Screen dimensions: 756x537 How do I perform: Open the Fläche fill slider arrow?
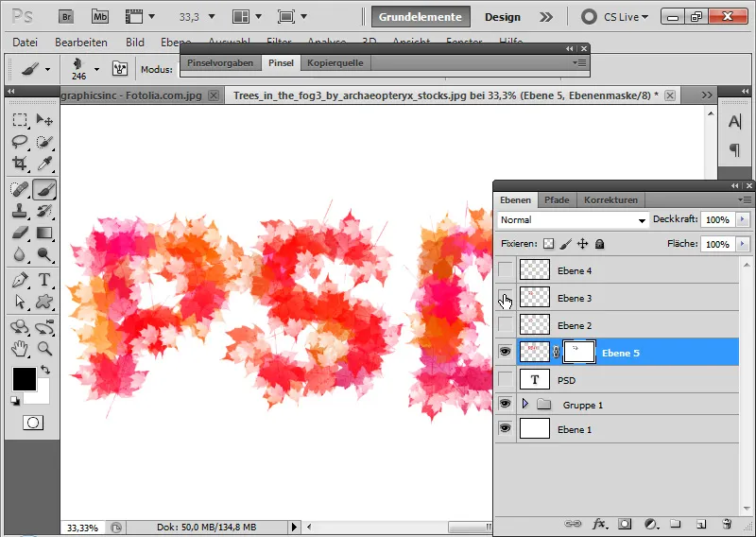pos(743,244)
